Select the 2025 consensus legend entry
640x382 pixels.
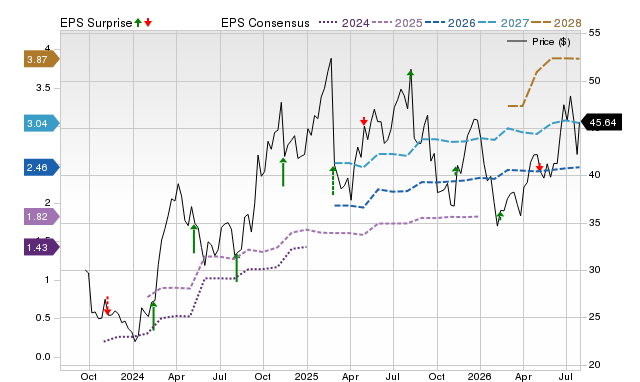point(397,23)
